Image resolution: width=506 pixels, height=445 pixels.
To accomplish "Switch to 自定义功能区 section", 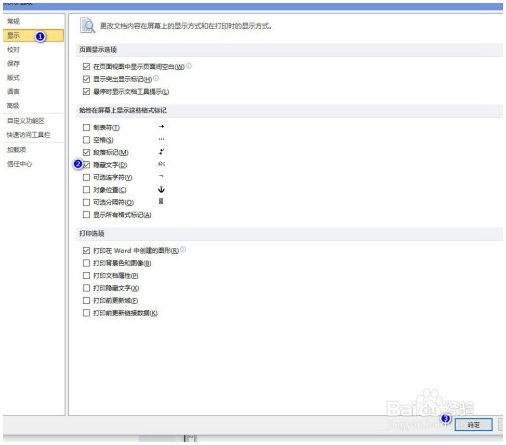I will [26, 121].
